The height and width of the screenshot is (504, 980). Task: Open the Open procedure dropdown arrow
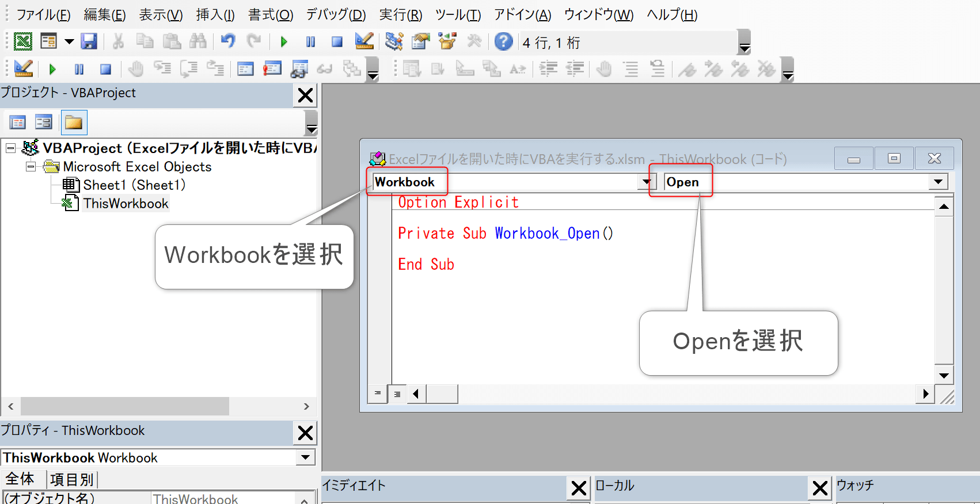tap(938, 182)
